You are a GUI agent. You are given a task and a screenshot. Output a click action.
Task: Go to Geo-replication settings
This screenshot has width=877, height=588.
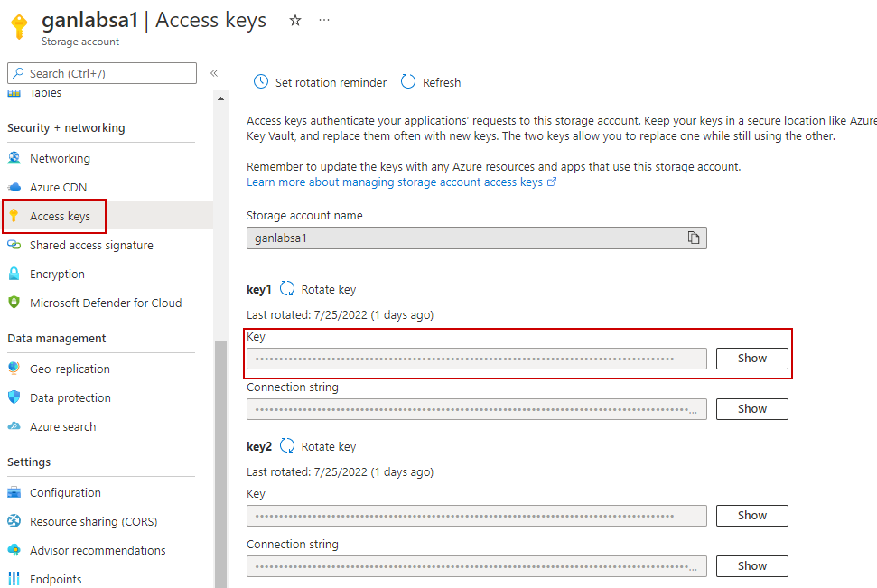[x=70, y=369]
